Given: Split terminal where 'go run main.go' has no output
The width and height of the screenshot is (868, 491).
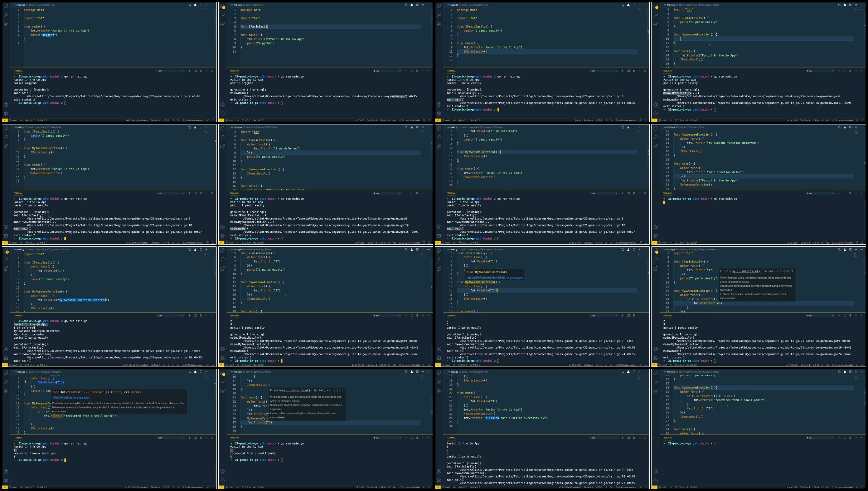Looking at the screenshot, I should click(845, 193).
